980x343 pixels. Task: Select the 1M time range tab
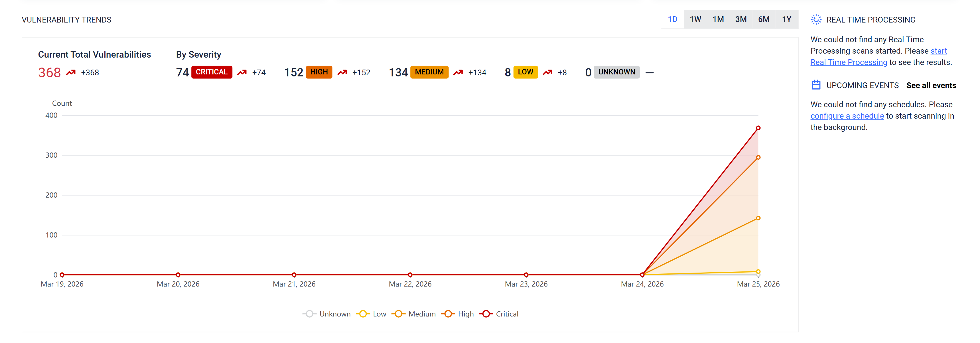(718, 19)
